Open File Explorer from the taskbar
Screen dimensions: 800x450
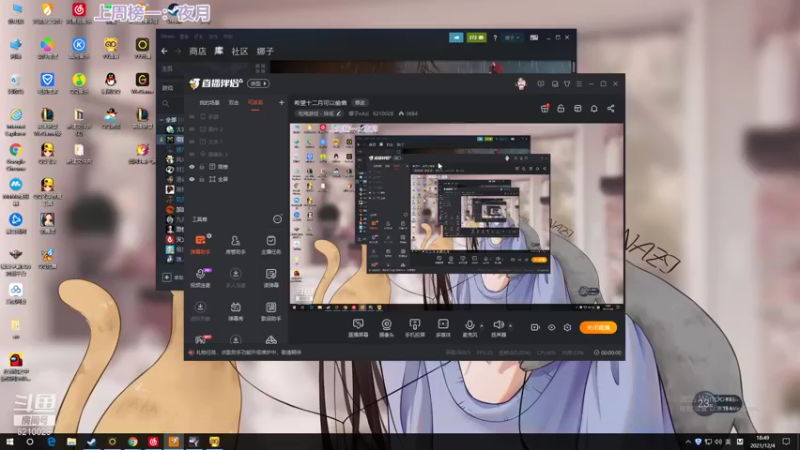click(71, 441)
